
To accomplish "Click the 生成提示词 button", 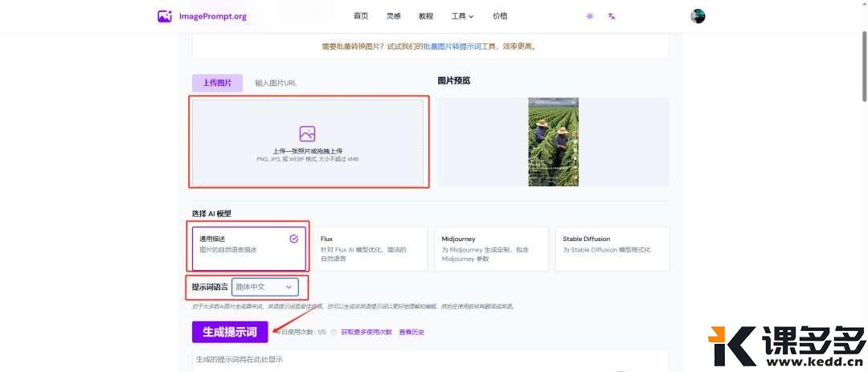I will pyautogui.click(x=229, y=332).
